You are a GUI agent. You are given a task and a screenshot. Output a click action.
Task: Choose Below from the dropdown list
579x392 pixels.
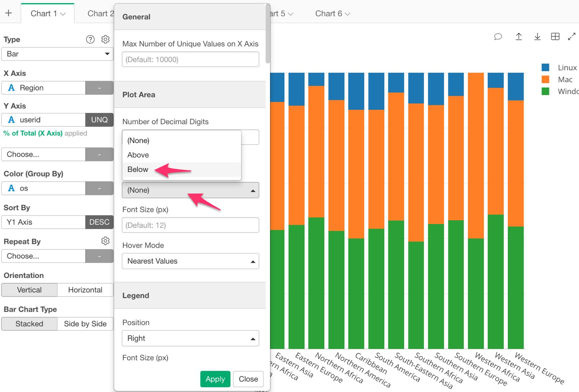(138, 169)
